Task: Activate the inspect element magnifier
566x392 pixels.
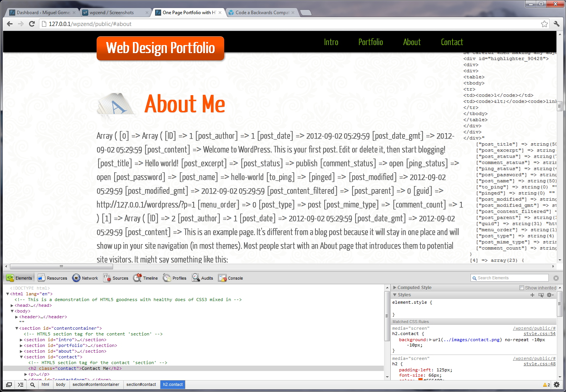Action: [32, 384]
